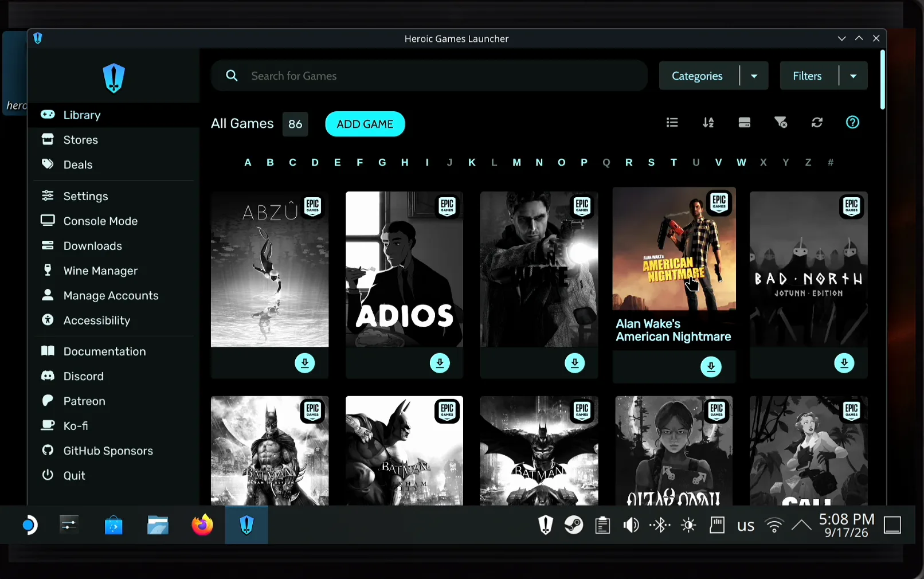The width and height of the screenshot is (924, 579).
Task: Click the library vertical scrollbar
Action: [x=883, y=80]
